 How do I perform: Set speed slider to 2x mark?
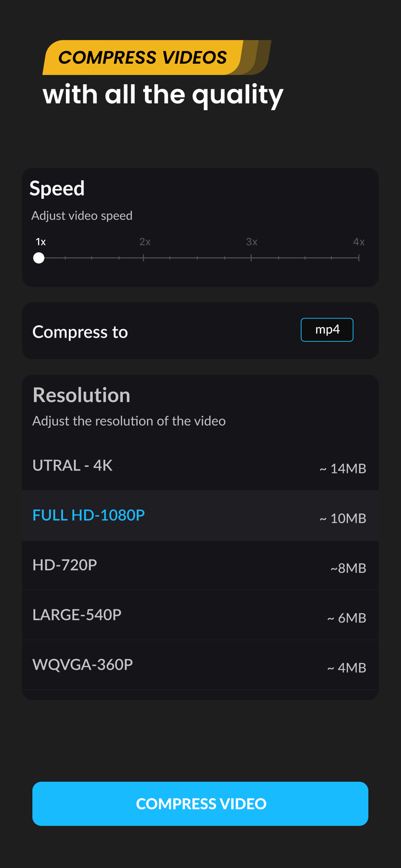pos(144,258)
